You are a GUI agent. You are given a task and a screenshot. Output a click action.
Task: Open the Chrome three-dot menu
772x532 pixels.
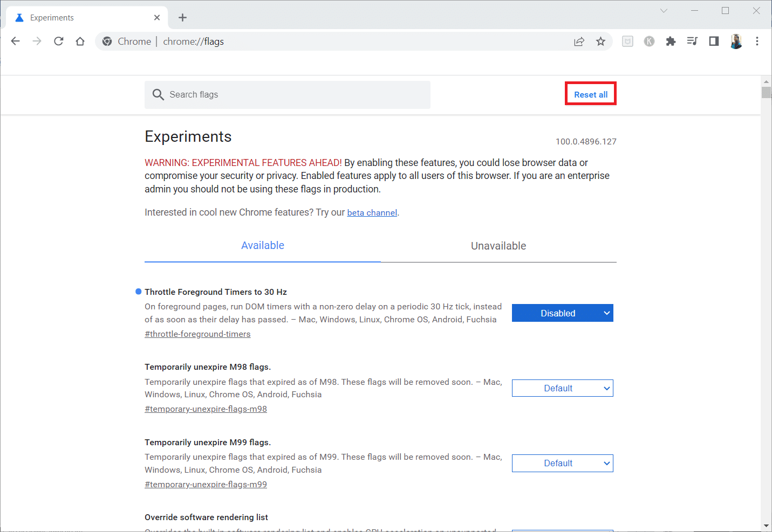coord(757,42)
